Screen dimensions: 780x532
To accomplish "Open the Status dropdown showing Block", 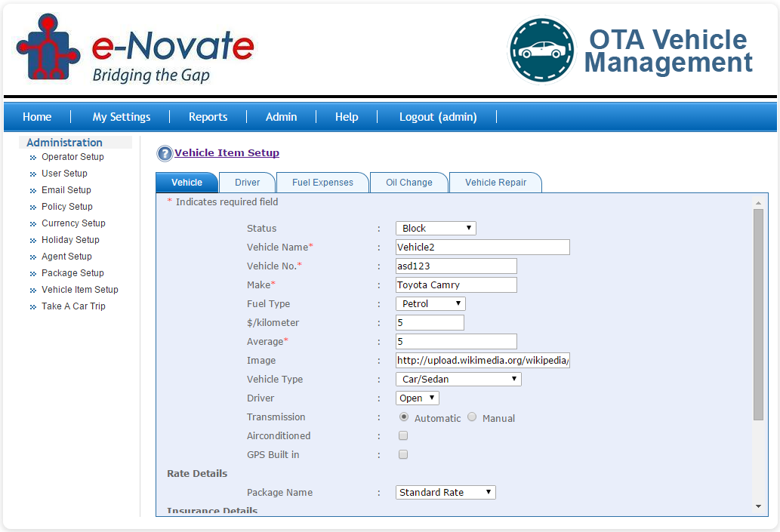I will 436,228.
